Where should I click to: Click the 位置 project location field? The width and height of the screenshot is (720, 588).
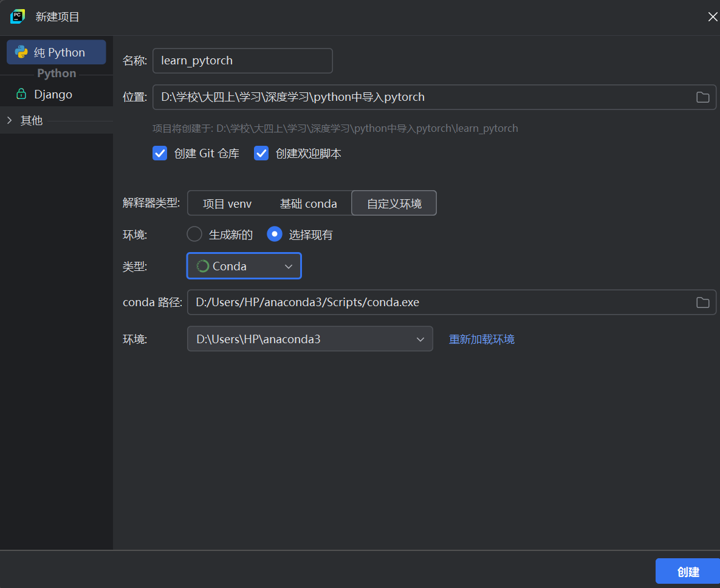434,97
